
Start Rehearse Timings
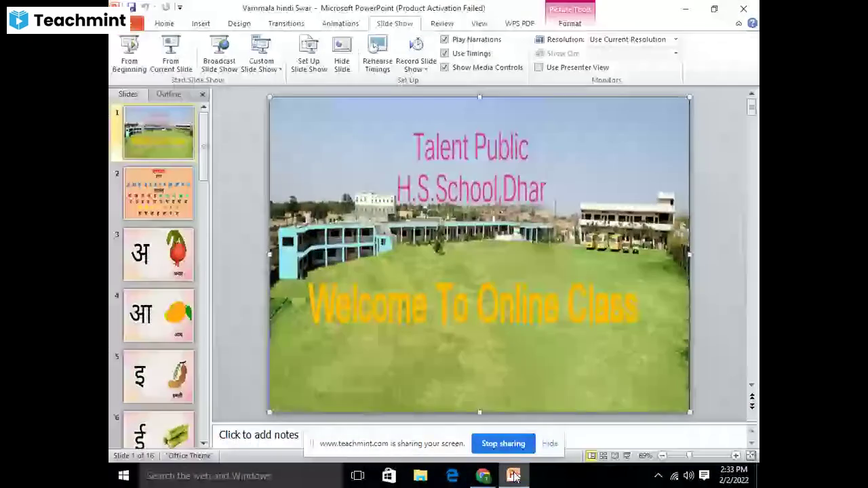[377, 54]
